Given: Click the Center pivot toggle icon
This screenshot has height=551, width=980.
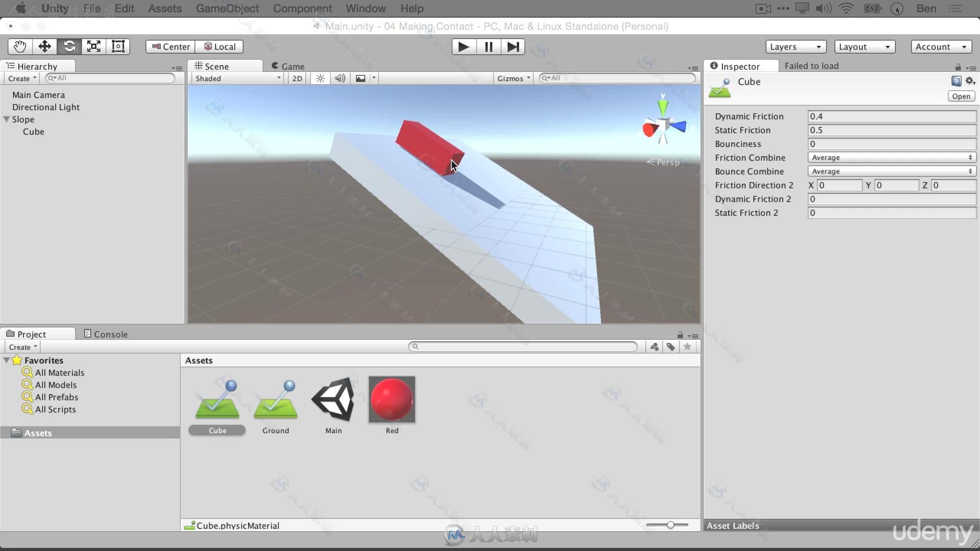Looking at the screenshot, I should [170, 46].
